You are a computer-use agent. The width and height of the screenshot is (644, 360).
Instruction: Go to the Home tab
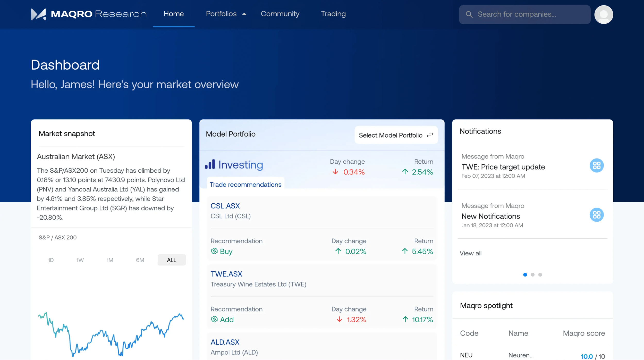click(174, 14)
